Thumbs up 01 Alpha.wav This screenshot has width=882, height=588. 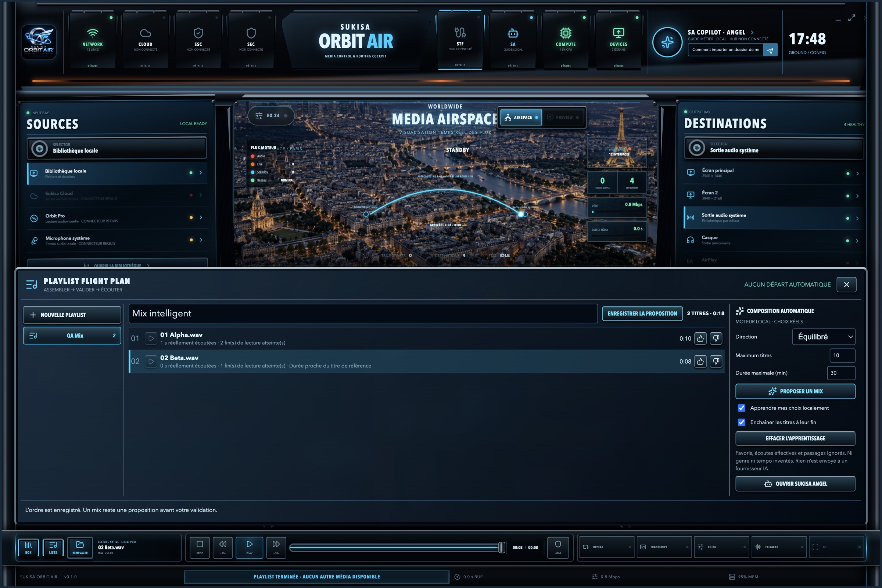tap(700, 338)
